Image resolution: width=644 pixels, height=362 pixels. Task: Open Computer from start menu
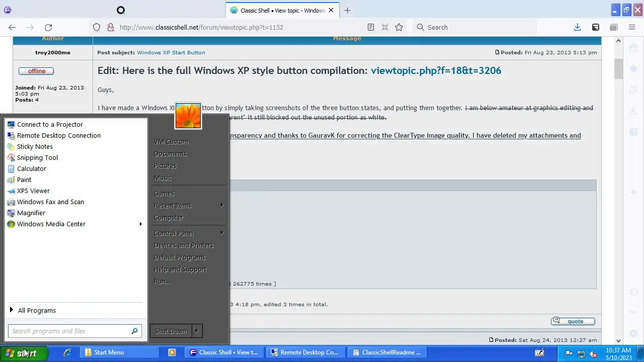coord(189,218)
